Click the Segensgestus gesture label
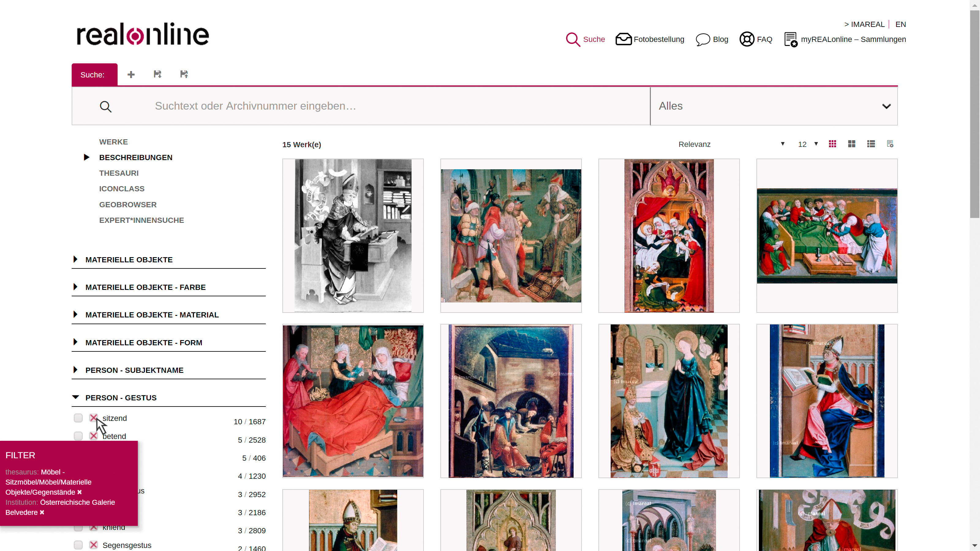 127,545
